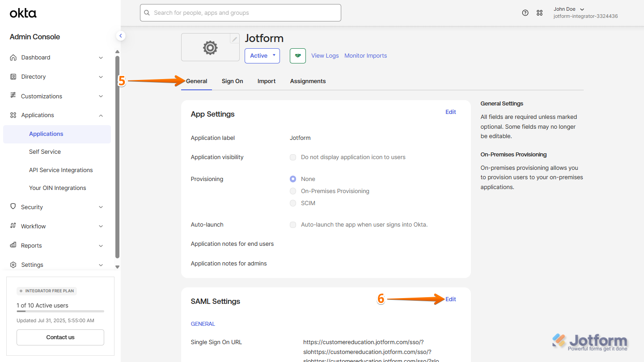This screenshot has height=362, width=644.
Task: Click the Settings gear icon in sidebar
Action: tap(13, 265)
